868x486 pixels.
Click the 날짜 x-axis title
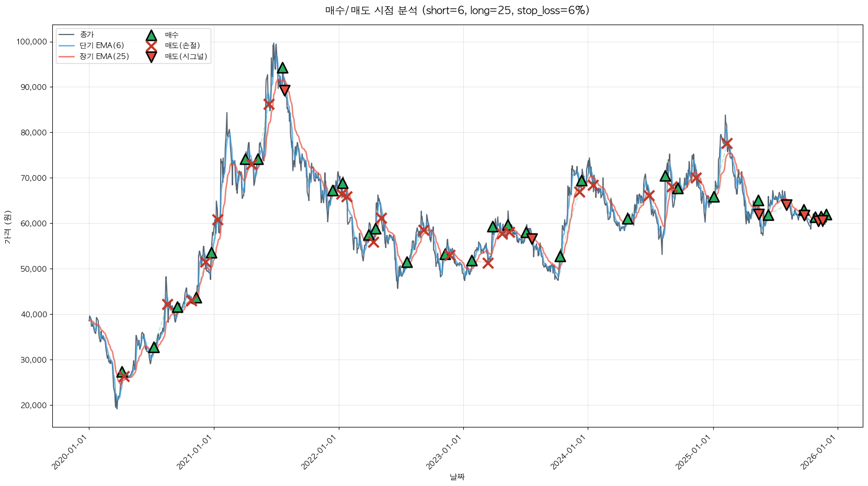click(x=457, y=477)
